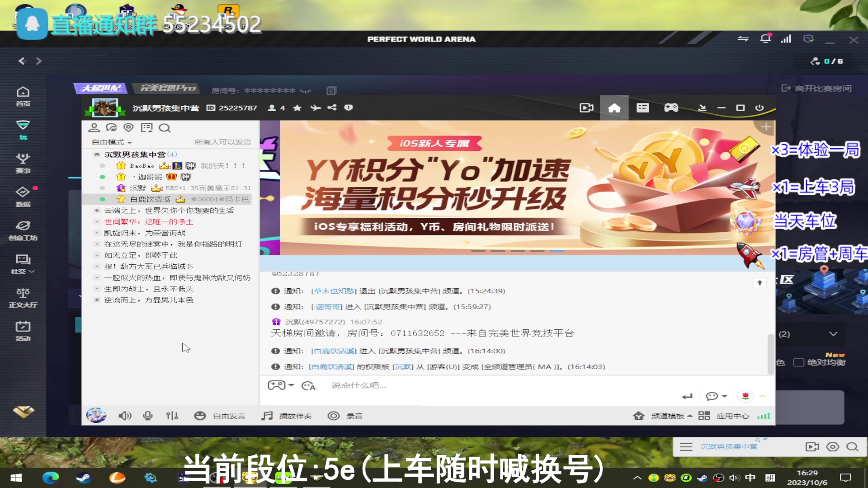Open Steam from taskbar
This screenshot has height=488, width=868.
click(83, 478)
